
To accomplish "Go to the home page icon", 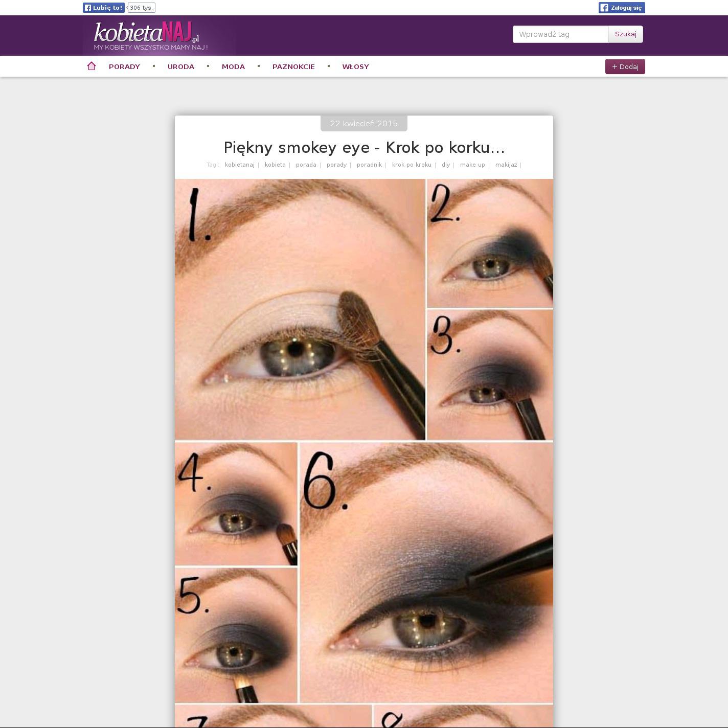I will 92,66.
